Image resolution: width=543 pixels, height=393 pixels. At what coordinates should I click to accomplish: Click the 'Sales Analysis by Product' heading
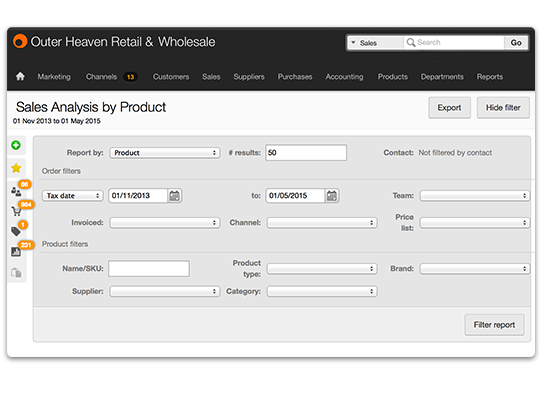click(91, 107)
